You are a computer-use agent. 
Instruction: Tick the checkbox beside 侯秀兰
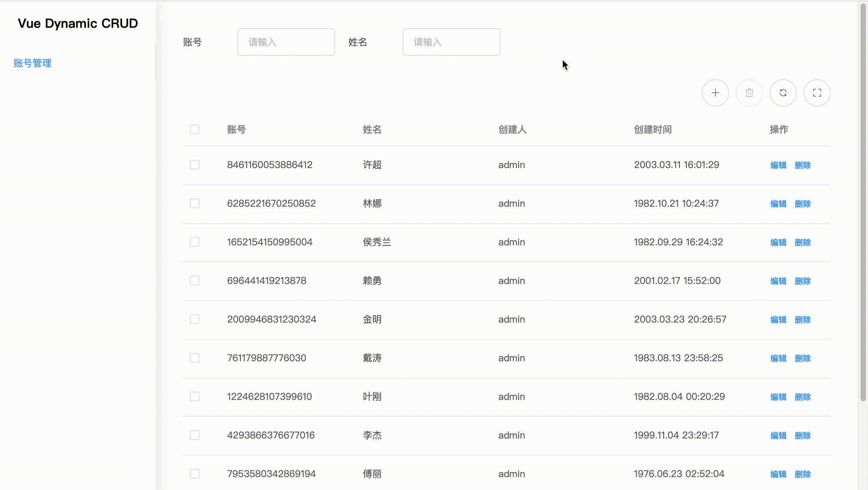coord(195,242)
